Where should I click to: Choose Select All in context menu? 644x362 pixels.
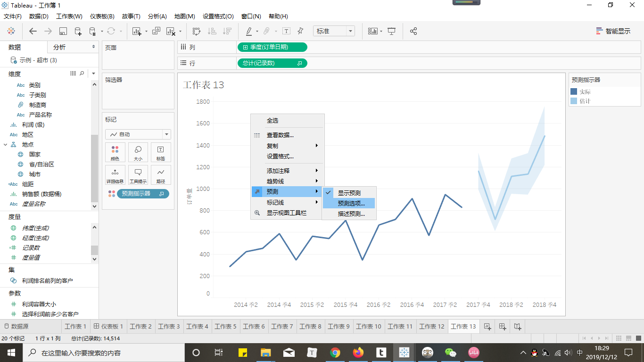[288, 121]
